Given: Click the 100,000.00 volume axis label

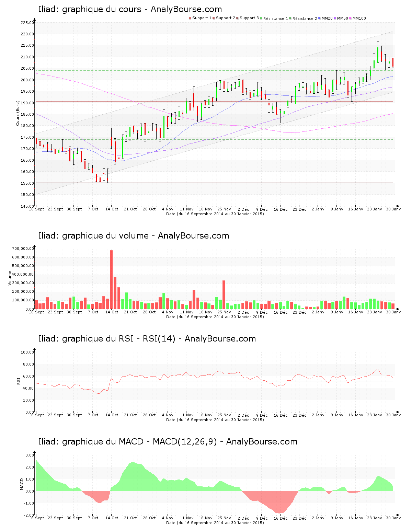Looking at the screenshot, I should [x=23, y=300].
